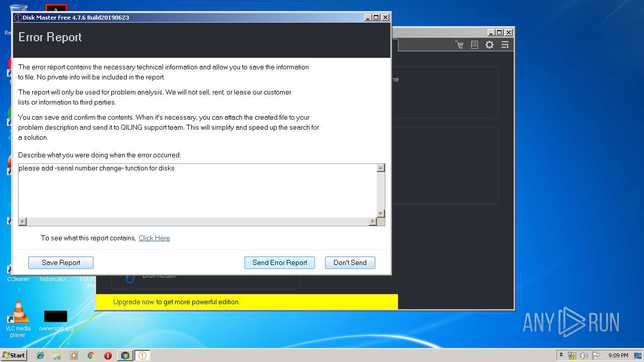Open the shopping cart icon in Disk Master window

click(459, 45)
